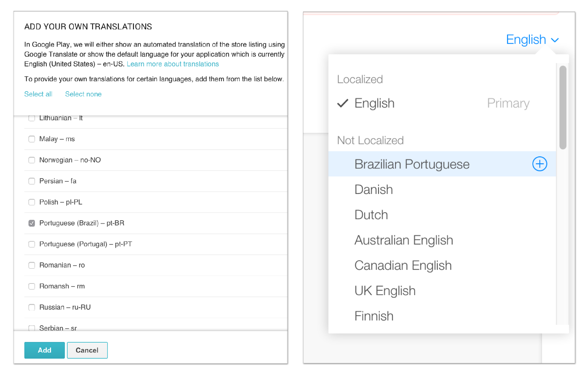This screenshot has height=383, width=588.
Task: Click the Portuguese (Portugal) – pt-PT label
Action: pyautogui.click(x=86, y=244)
